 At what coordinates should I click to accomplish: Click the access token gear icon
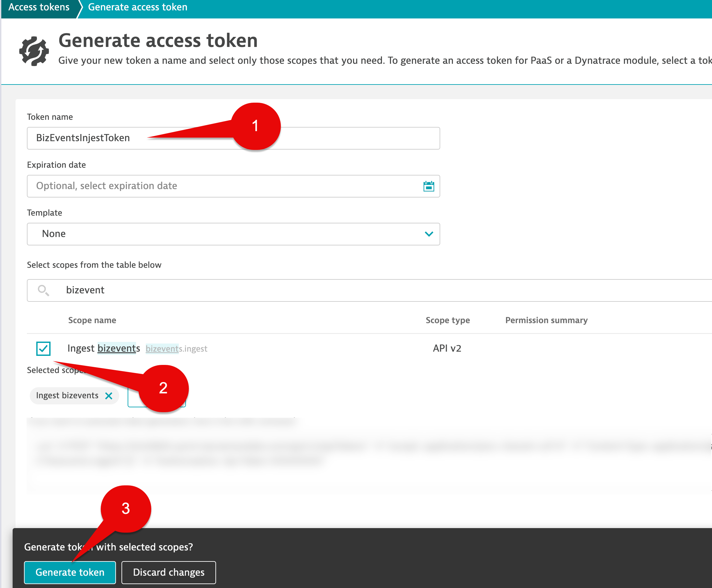pyautogui.click(x=34, y=51)
